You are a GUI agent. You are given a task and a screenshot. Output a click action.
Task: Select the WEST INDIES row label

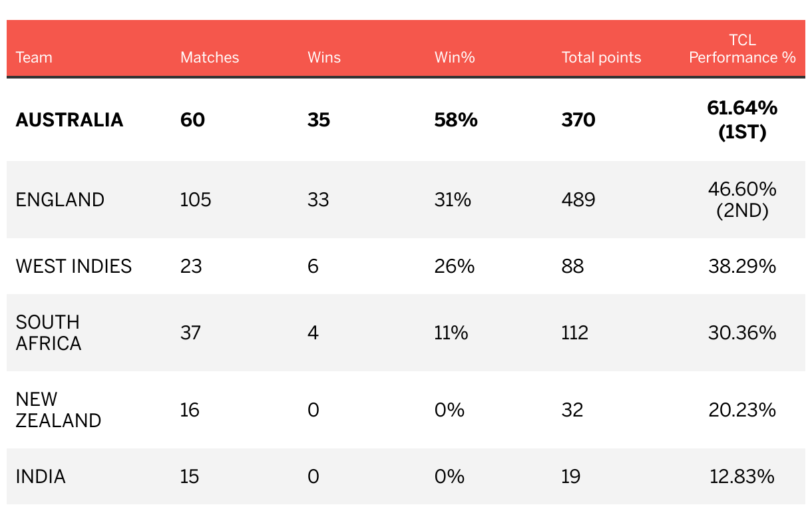tap(74, 266)
